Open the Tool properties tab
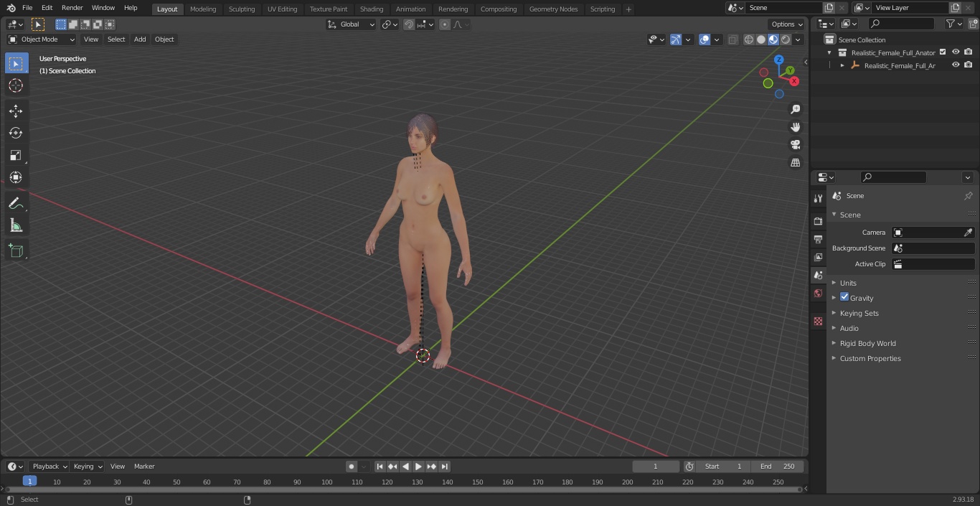Screen dimensions: 980x506 click(818, 199)
